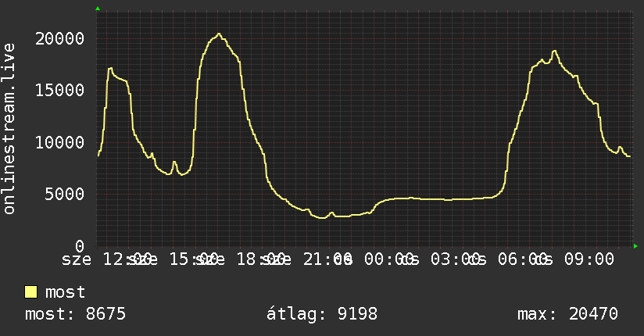Click the 0 y-axis origin label
Viewport: 644px width, 336px height.
coord(80,246)
